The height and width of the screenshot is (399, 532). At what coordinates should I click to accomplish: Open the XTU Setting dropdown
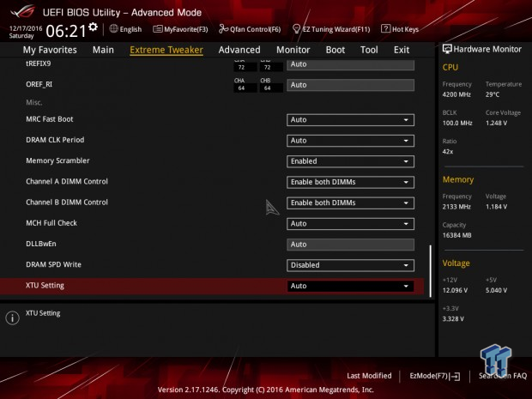350,286
